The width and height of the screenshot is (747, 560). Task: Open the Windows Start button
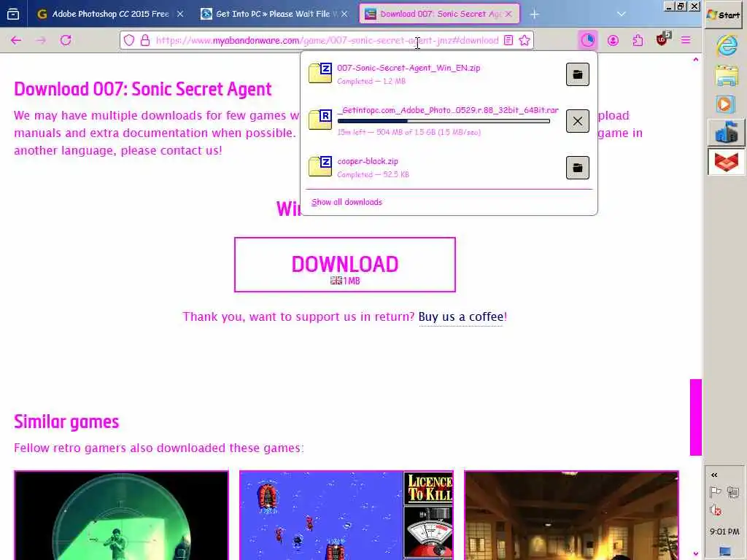click(x=723, y=15)
